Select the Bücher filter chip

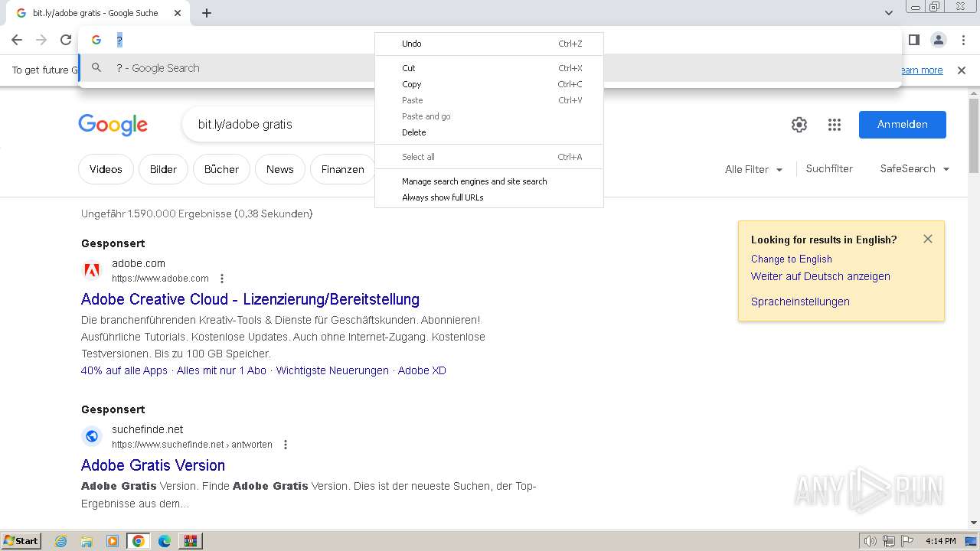click(x=222, y=169)
